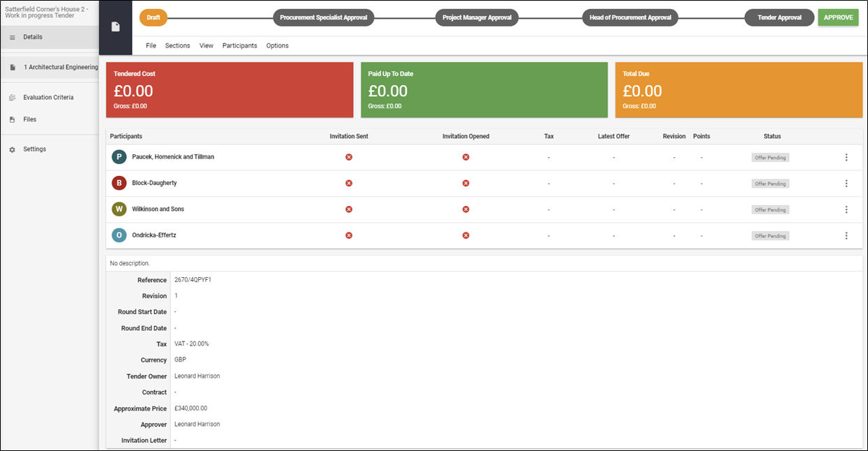Select the Procurement Specialist Approval stage
868x451 pixels.
coord(323,17)
